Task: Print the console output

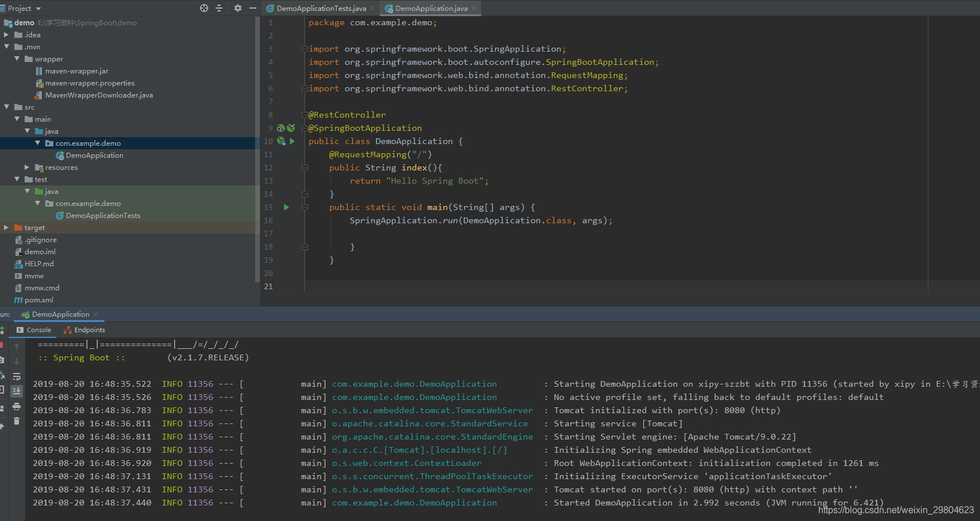Action: [17, 406]
